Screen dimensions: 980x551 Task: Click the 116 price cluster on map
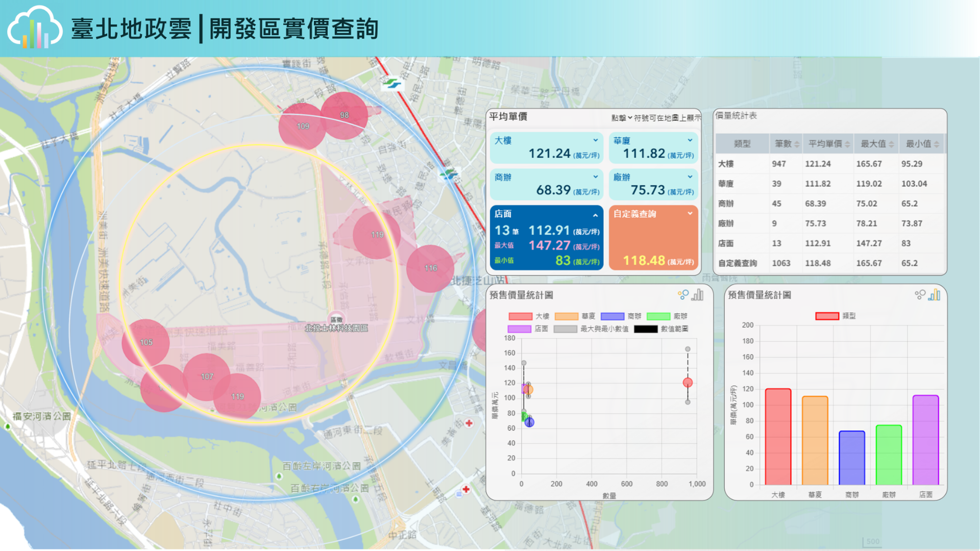431,268
